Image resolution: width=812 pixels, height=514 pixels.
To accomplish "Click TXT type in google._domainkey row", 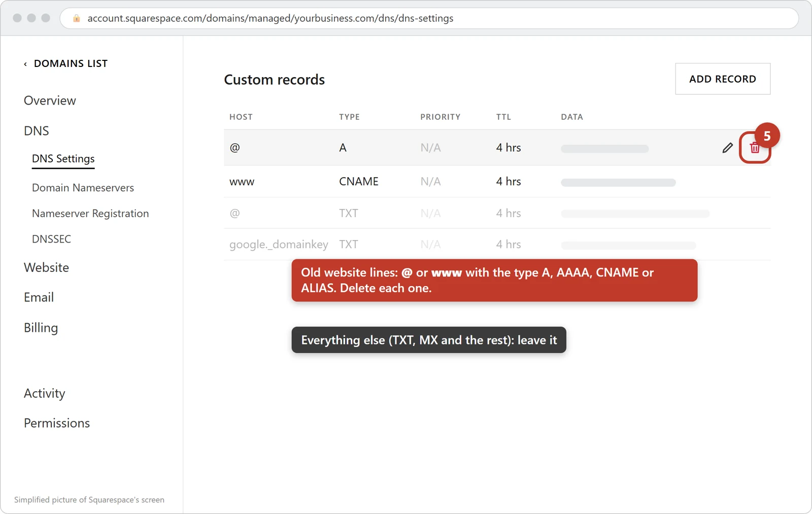I will (349, 245).
